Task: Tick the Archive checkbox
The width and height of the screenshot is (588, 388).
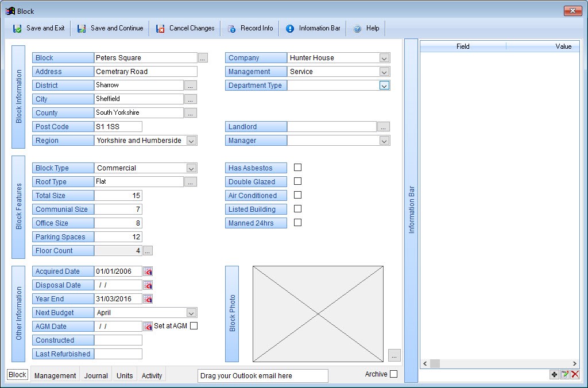Action: (394, 374)
